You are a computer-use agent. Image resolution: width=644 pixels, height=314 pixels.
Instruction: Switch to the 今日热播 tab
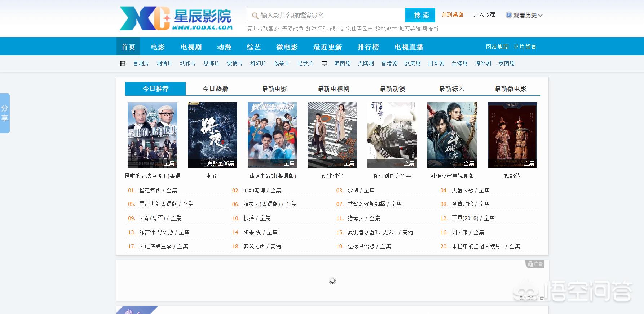point(215,88)
